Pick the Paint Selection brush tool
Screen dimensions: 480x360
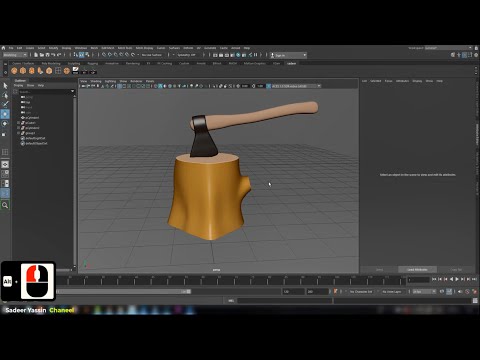pos(5,104)
